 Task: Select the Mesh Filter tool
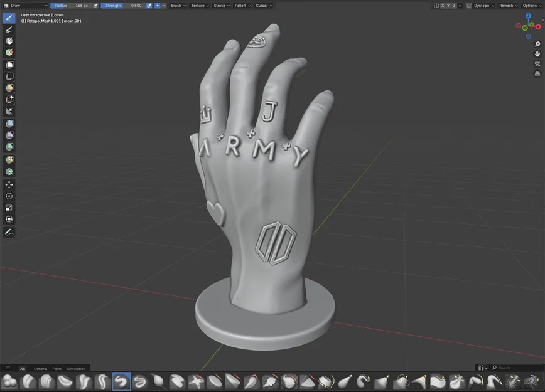(x=9, y=124)
